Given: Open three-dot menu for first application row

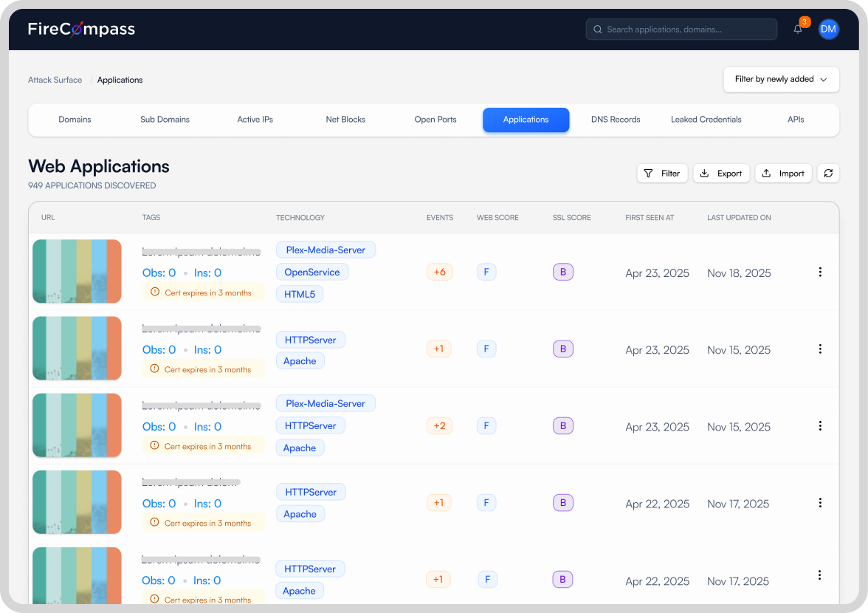Looking at the screenshot, I should pyautogui.click(x=820, y=273).
